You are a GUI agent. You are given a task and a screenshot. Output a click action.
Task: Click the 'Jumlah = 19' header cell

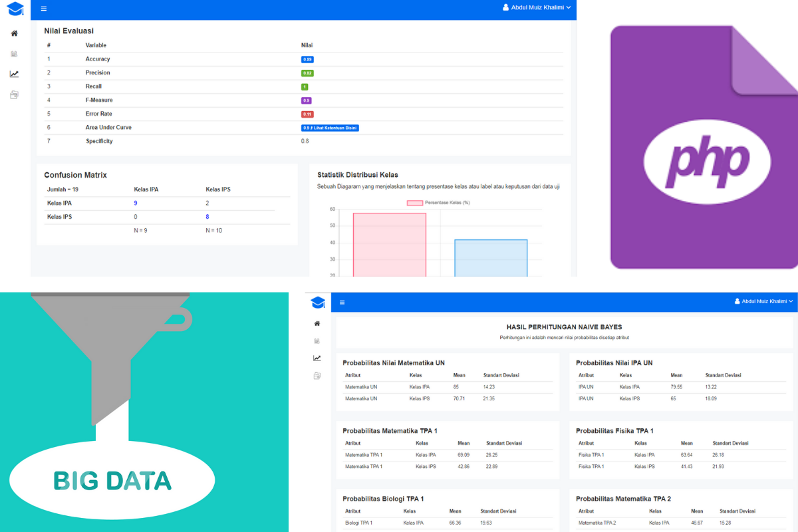pos(63,190)
